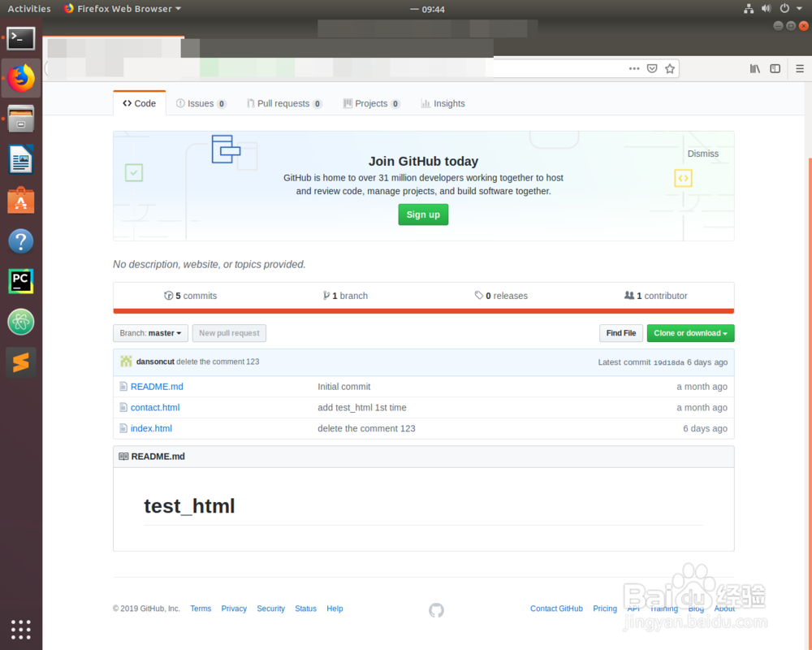Screen dimensions: 812x650
Task: Open the Files manager in the dock
Action: [21, 119]
